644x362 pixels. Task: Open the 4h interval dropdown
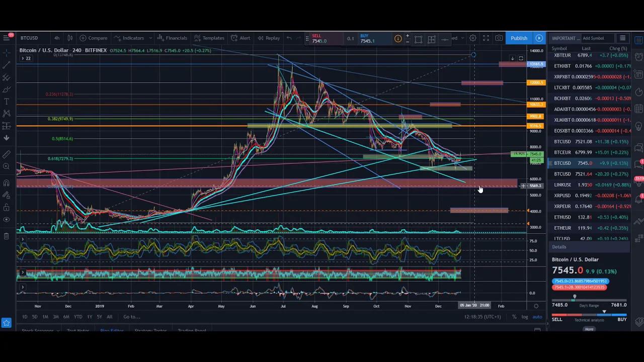pos(57,38)
